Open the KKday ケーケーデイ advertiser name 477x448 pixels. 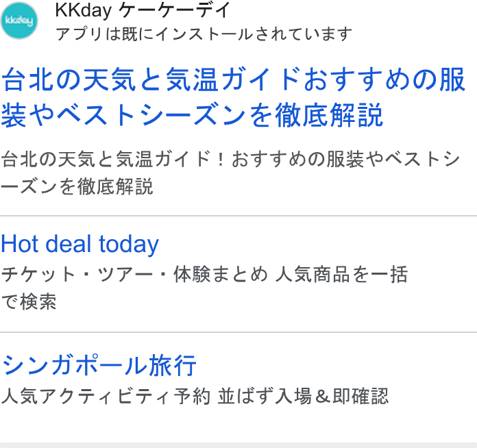pyautogui.click(x=143, y=10)
